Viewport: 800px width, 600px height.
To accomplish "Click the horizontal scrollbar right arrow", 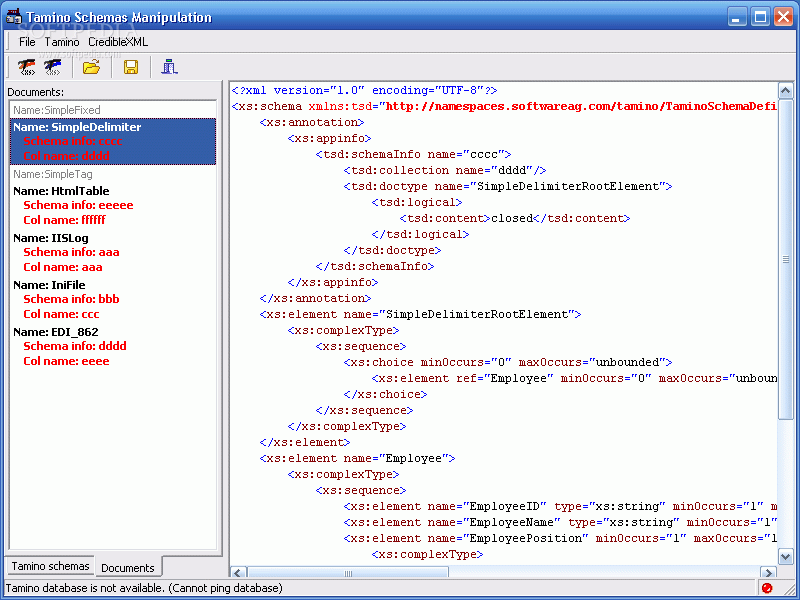I will click(768, 573).
